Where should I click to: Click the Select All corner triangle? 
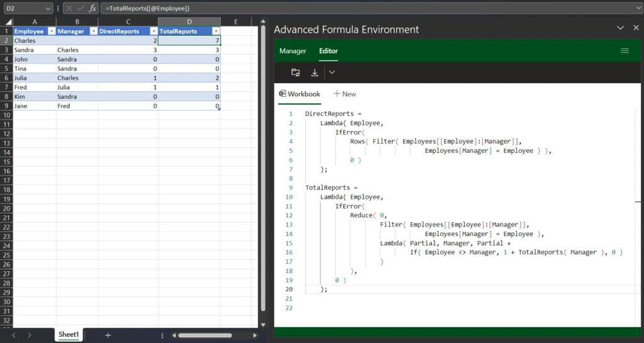click(x=9, y=22)
